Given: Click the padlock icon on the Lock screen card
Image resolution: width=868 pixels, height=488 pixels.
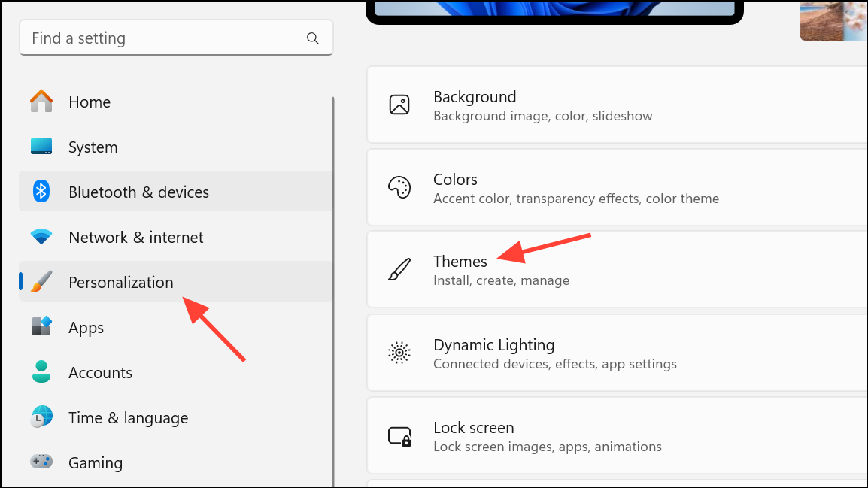Looking at the screenshot, I should (x=399, y=435).
